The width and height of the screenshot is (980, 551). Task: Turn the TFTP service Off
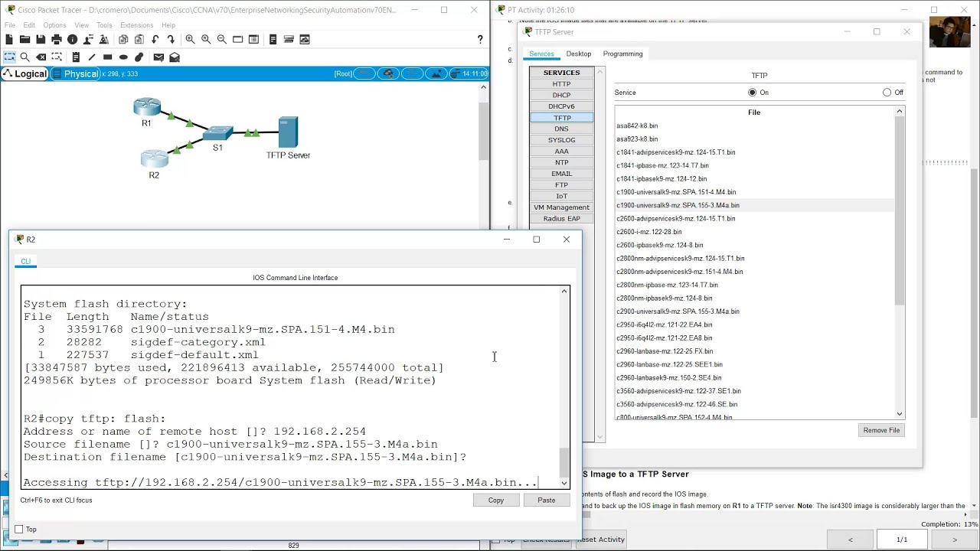point(887,93)
